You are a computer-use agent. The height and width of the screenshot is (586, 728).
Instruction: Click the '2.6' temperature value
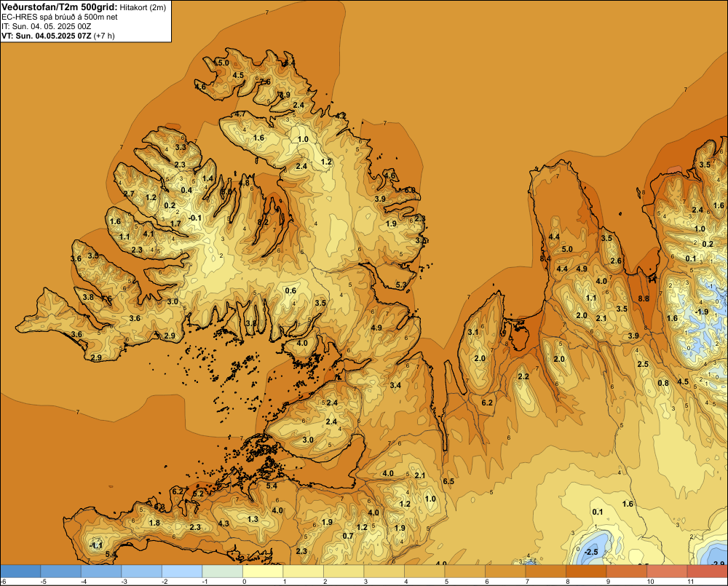point(616,261)
